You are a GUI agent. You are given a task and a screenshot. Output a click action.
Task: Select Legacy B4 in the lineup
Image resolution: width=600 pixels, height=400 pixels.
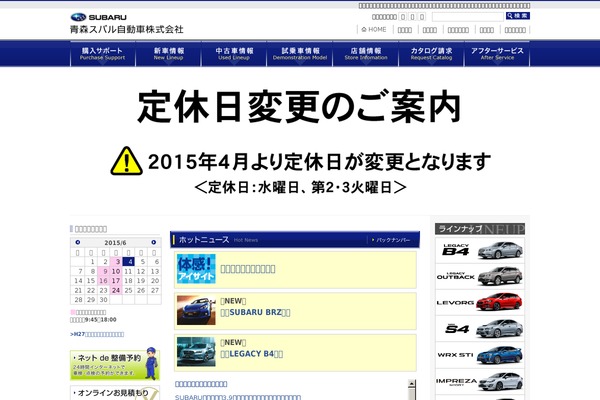tap(480, 250)
